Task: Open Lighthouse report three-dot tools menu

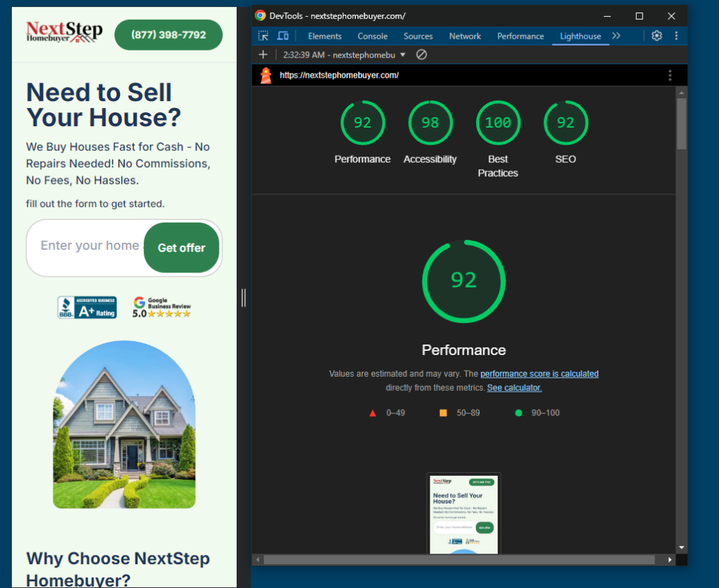Action: 670,75
